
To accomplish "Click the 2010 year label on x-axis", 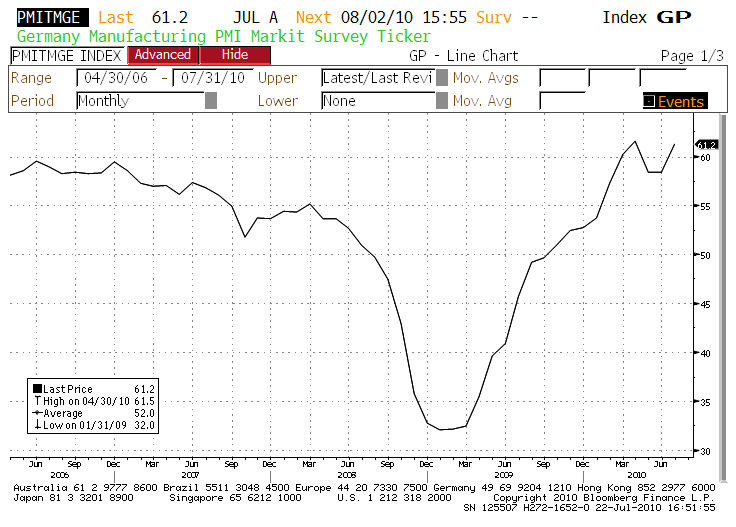I will point(637,474).
